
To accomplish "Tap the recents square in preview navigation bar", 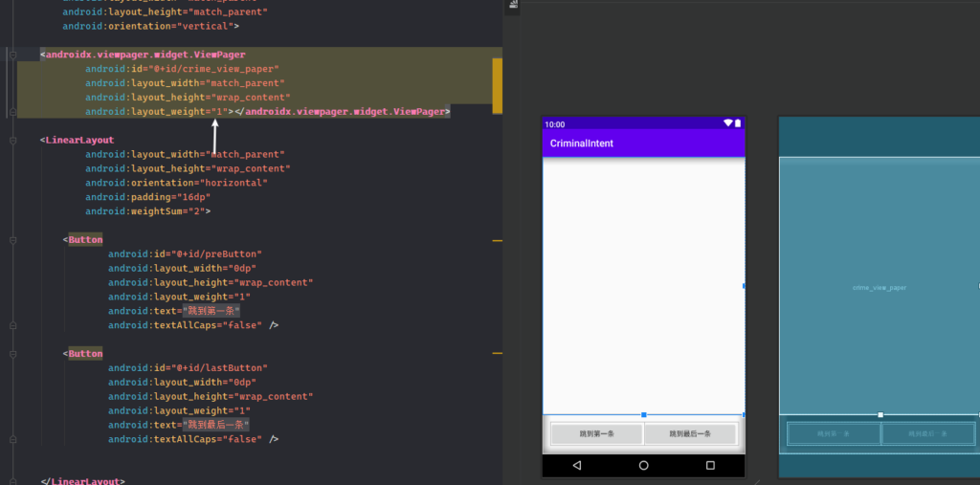I will click(710, 465).
